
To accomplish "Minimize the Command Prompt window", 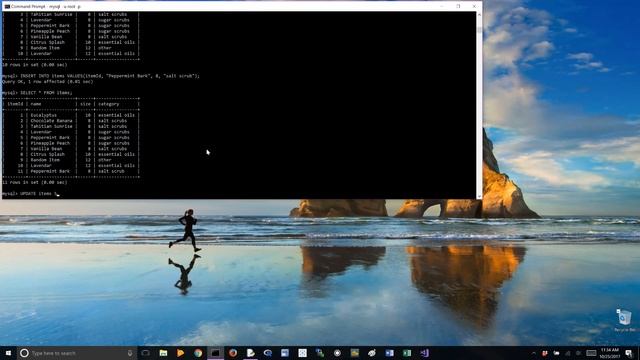I will 442,6.
